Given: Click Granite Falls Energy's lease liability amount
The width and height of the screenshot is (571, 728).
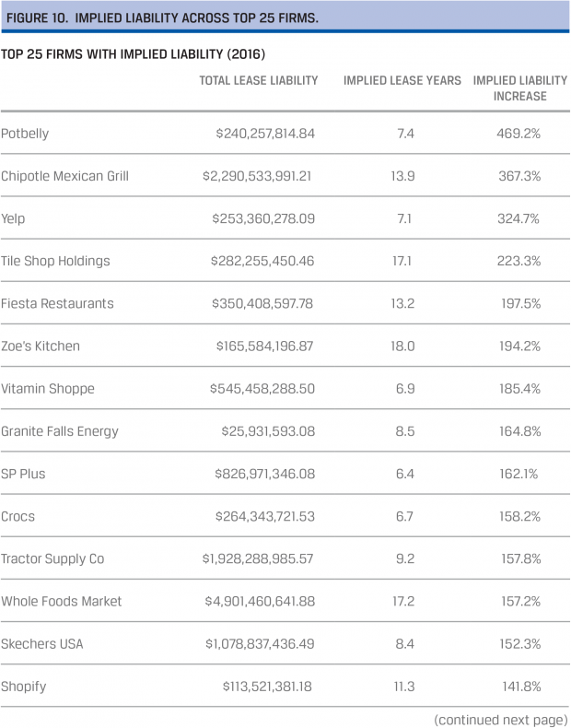Looking at the screenshot, I should tap(268, 431).
